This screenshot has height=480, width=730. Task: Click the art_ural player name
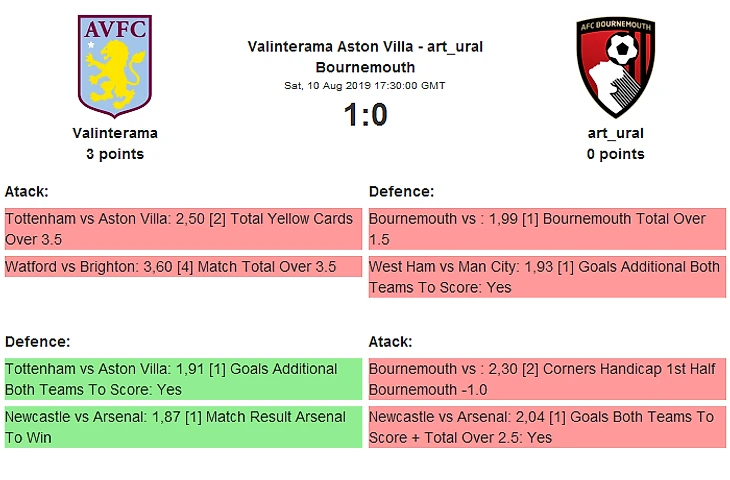pos(615,133)
